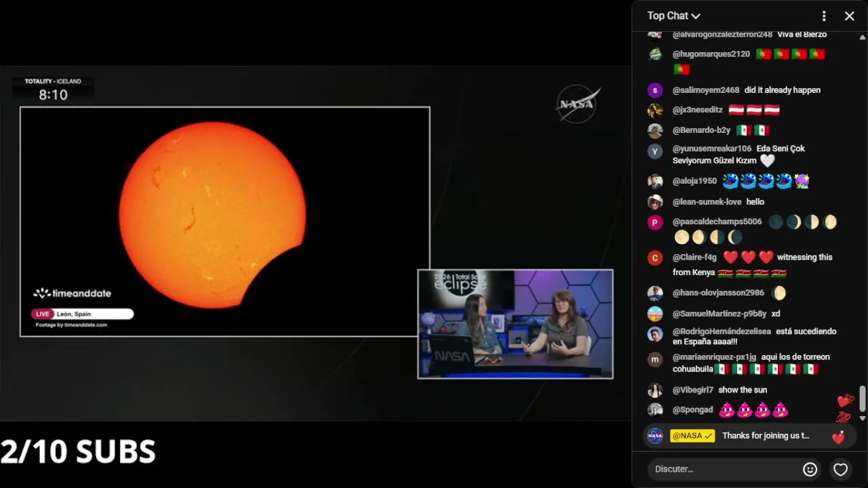Click pascaldechamps5006's pink P avatar

click(x=655, y=222)
